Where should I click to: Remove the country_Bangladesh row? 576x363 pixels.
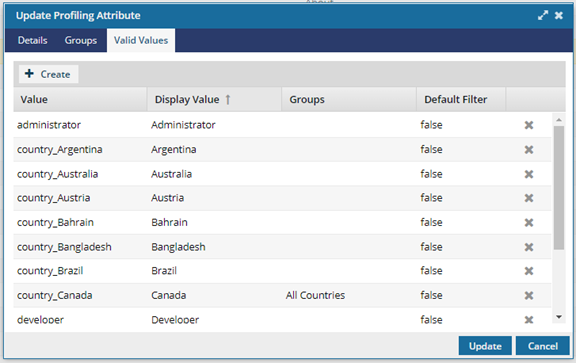[529, 247]
